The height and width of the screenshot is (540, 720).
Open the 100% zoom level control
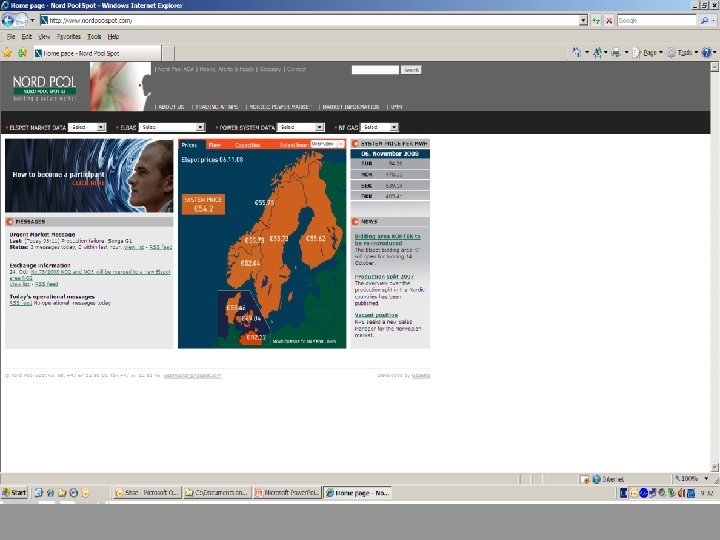point(691,478)
